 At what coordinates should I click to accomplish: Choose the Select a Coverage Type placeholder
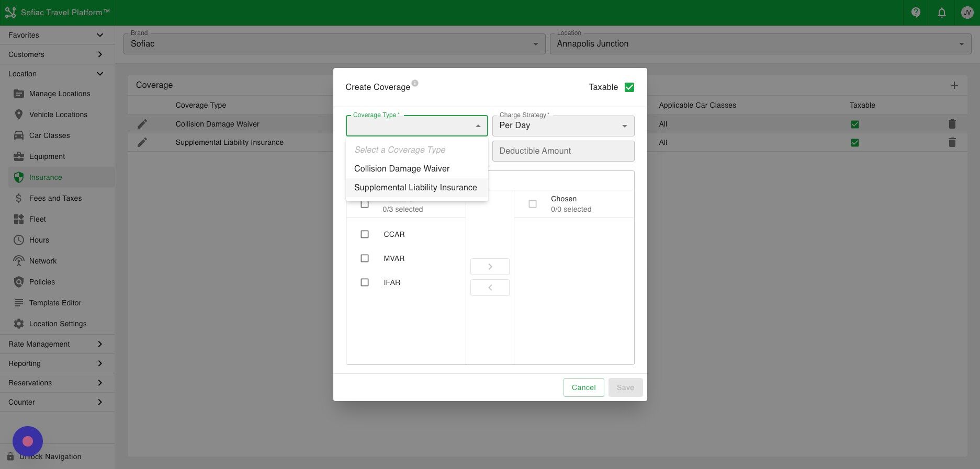417,150
